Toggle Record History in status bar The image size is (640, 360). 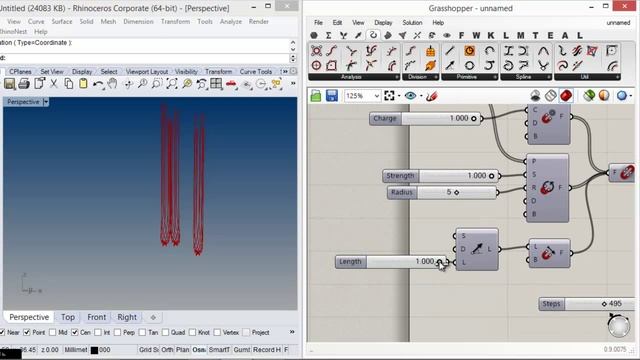[x=267, y=350]
